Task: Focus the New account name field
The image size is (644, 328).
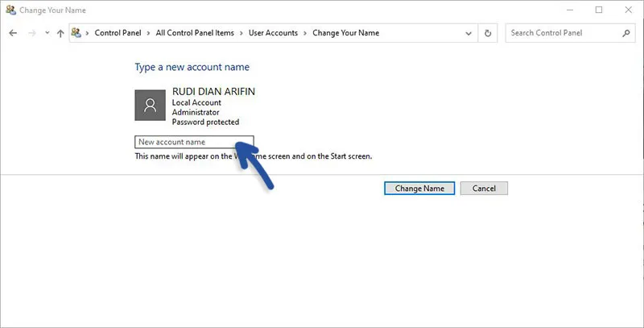Action: pos(194,142)
